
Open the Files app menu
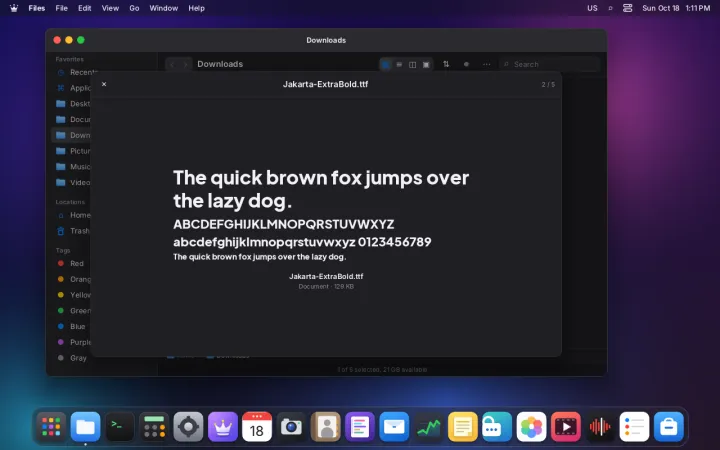tap(37, 8)
